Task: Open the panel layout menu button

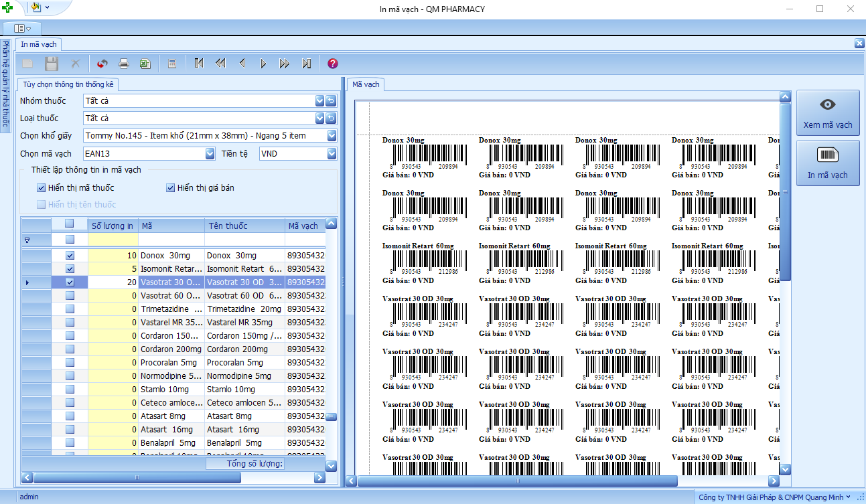Action: (22, 28)
